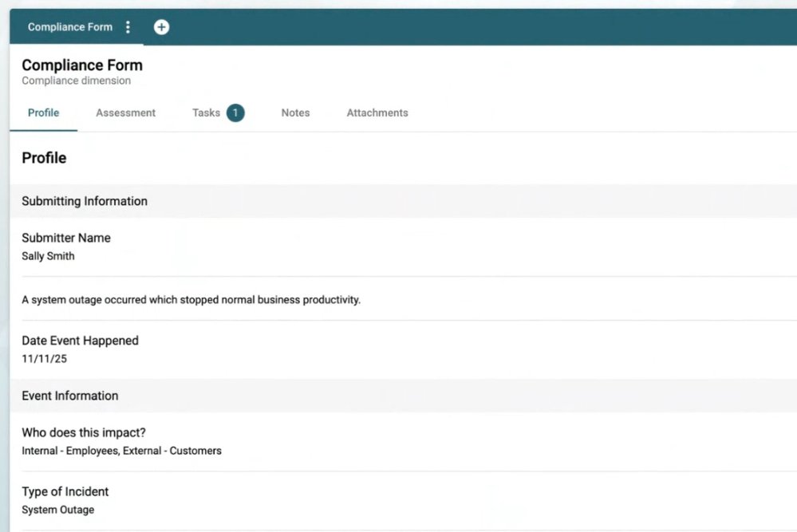Image resolution: width=797 pixels, height=532 pixels.
Task: Switch to the Attachments tab
Action: click(377, 113)
